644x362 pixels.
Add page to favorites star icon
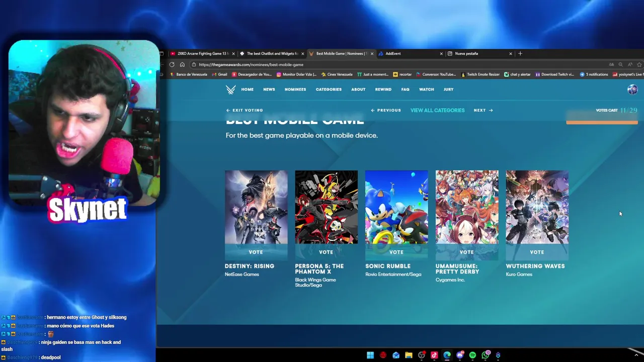pos(639,64)
